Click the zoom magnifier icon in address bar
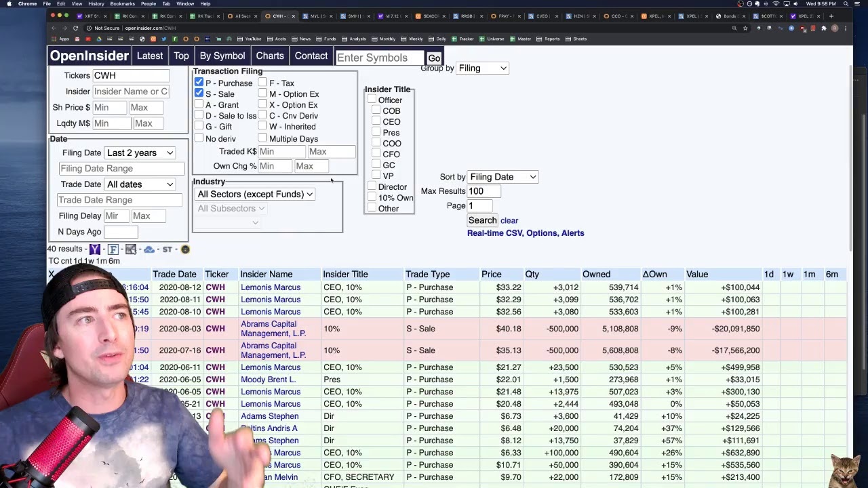Screen dimensions: 868x488 tap(734, 28)
